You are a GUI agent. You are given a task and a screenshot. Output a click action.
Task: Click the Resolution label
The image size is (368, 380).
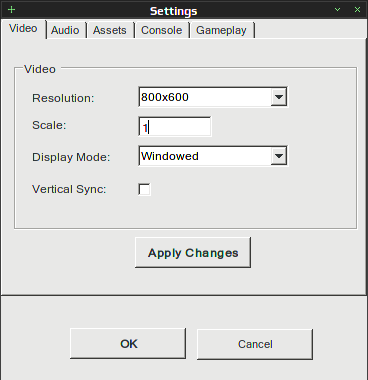point(63,98)
